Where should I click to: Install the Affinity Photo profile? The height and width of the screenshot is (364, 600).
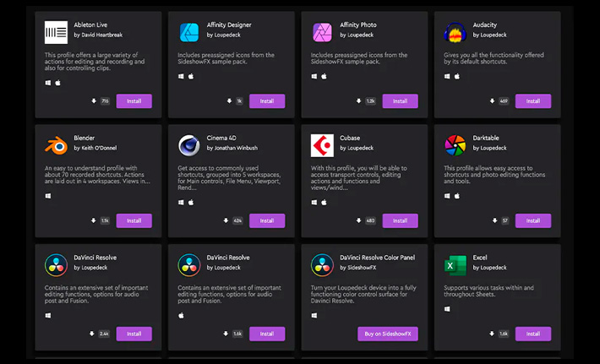coord(401,101)
